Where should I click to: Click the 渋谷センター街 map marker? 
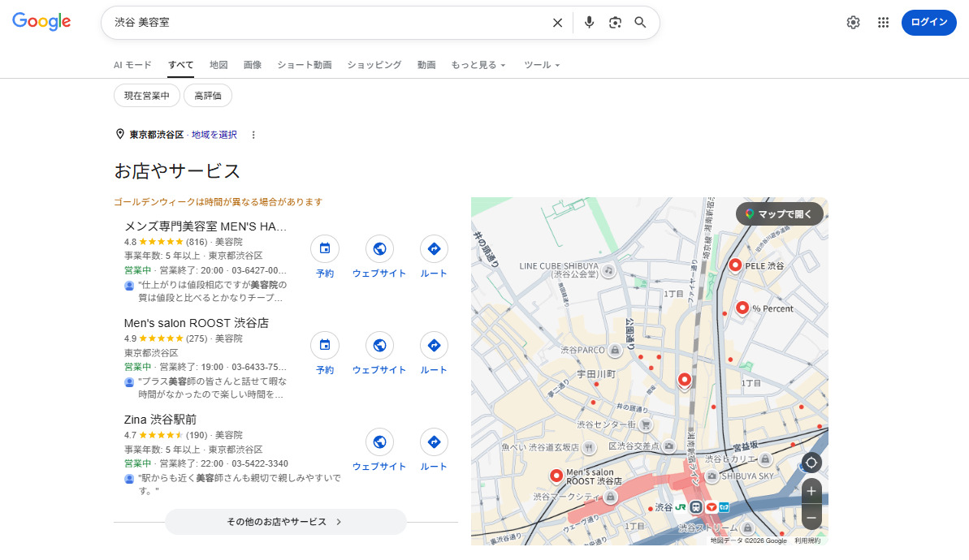point(645,424)
